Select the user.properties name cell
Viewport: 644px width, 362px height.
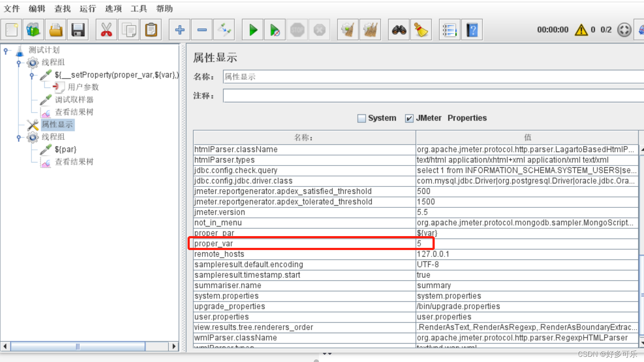point(305,317)
